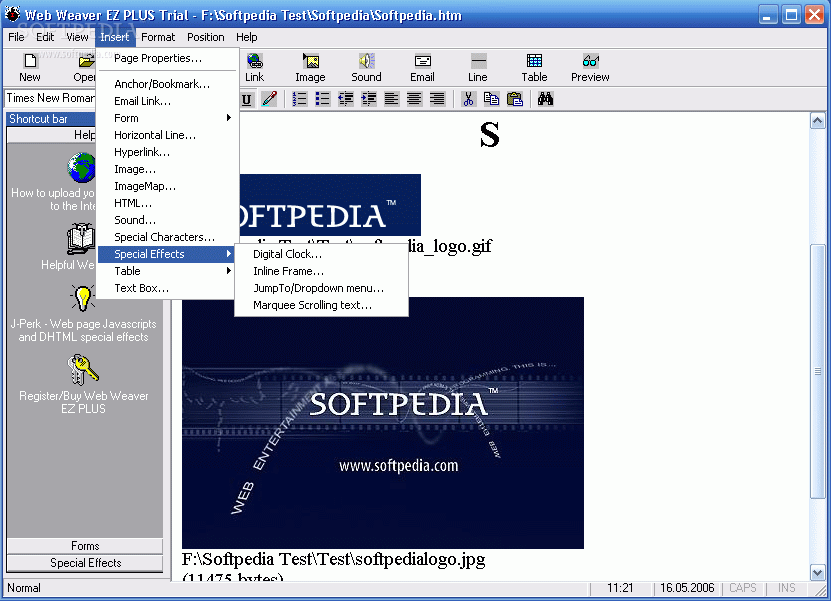The height and width of the screenshot is (601, 831).
Task: Click the scroll down arrow
Action: (817, 572)
